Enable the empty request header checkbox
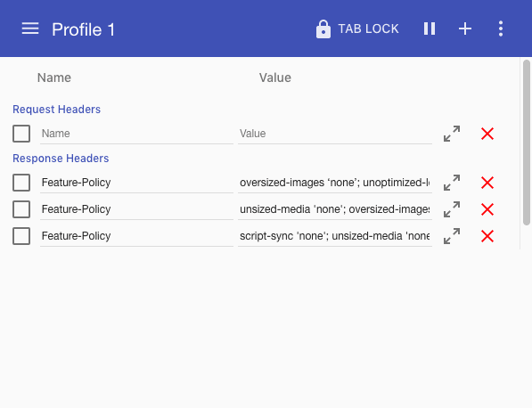 (21, 134)
